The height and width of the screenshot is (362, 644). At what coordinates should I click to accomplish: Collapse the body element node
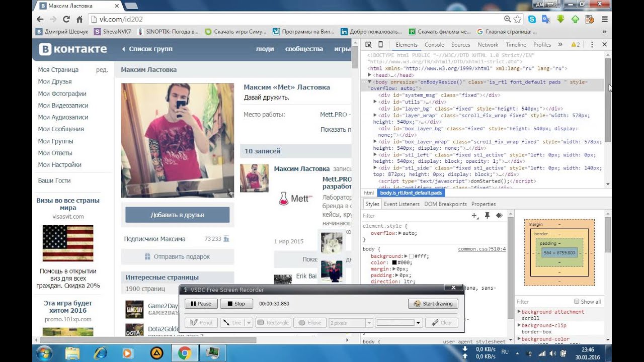370,81
